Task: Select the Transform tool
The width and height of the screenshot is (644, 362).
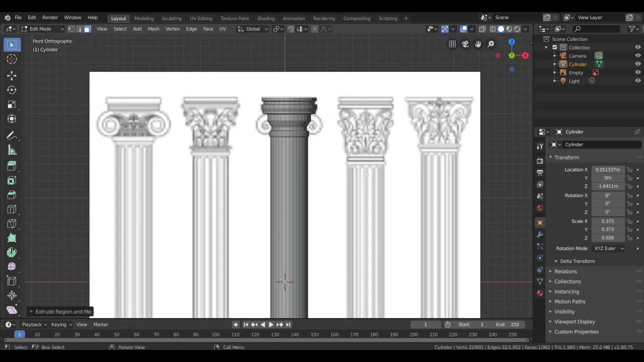Action: coord(12,119)
